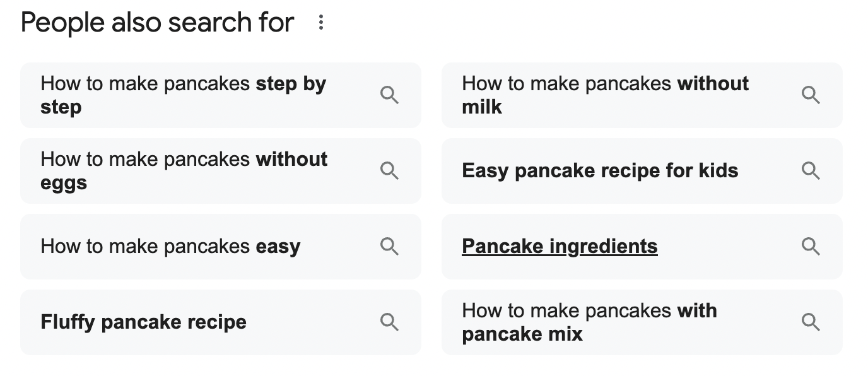The width and height of the screenshot is (868, 376).
Task: Open the "Fluffy pancake recipe" suggestion
Action: click(x=143, y=322)
